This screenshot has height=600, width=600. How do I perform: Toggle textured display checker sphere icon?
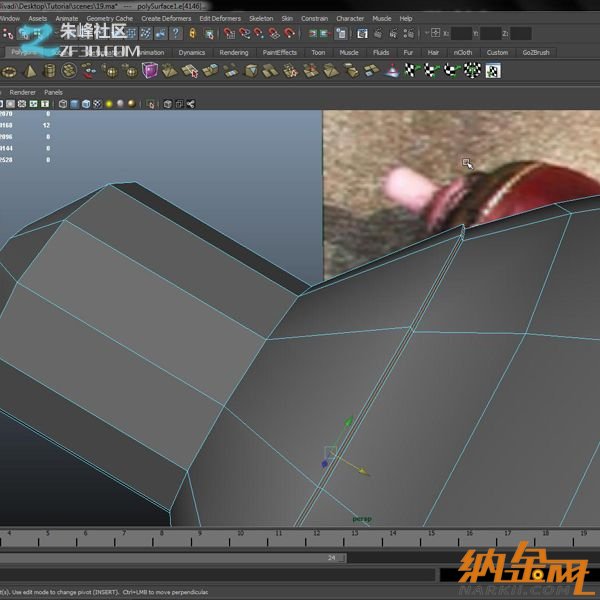click(98, 104)
